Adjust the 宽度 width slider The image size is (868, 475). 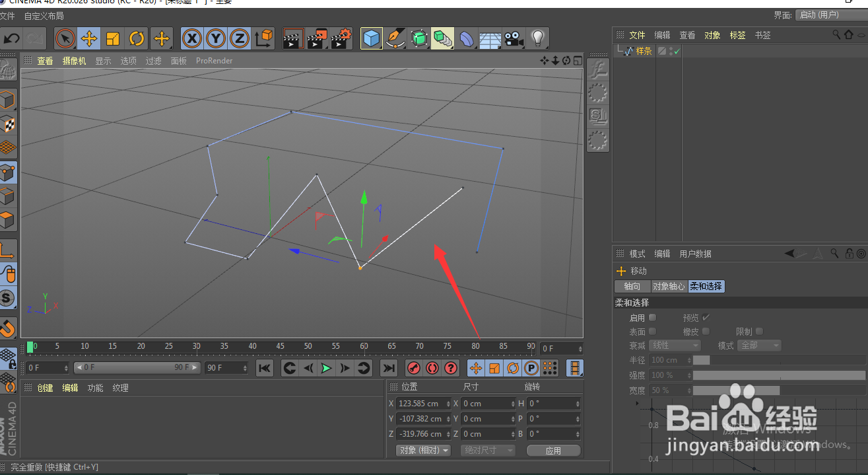pos(779,390)
